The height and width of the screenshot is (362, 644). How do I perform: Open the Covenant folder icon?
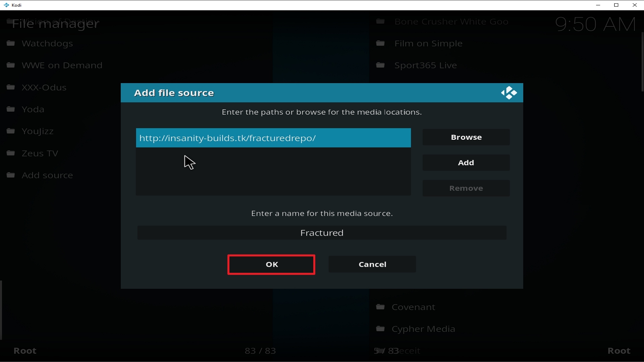pos(380,307)
